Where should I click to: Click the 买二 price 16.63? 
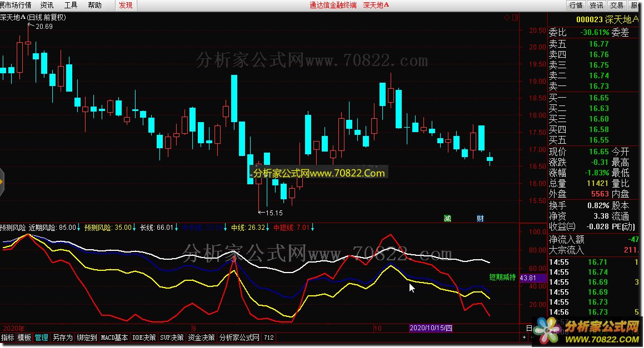[x=599, y=108]
